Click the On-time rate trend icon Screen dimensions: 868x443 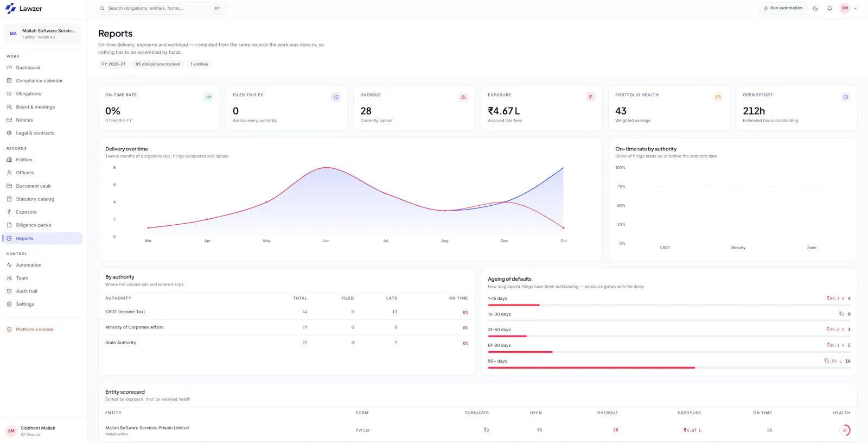(x=208, y=97)
